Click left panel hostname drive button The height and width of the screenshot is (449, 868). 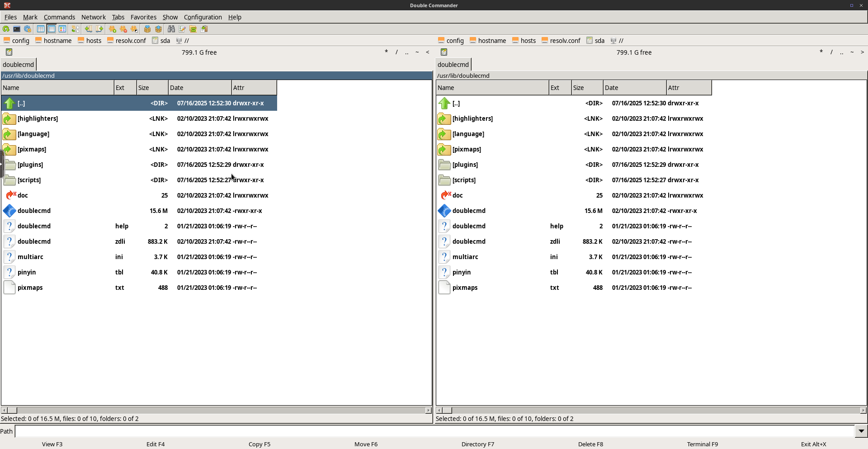coord(54,41)
